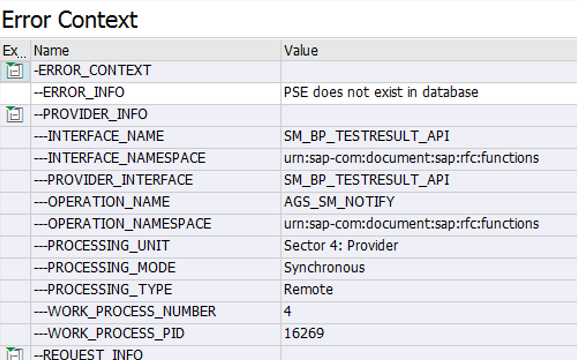The width and height of the screenshot is (577, 360).
Task: Click the INTERFACE_NAME value SM_BP_TESTRESULT_API
Action: coord(366,136)
